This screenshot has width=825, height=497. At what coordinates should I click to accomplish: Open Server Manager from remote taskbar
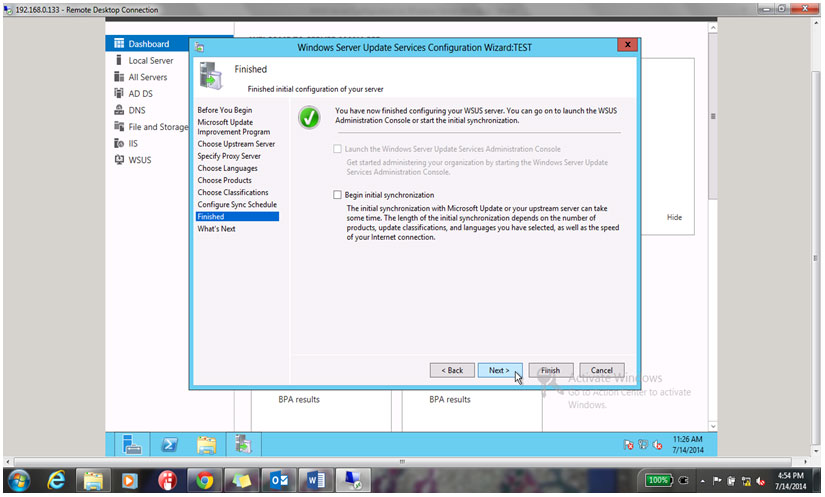(132, 445)
